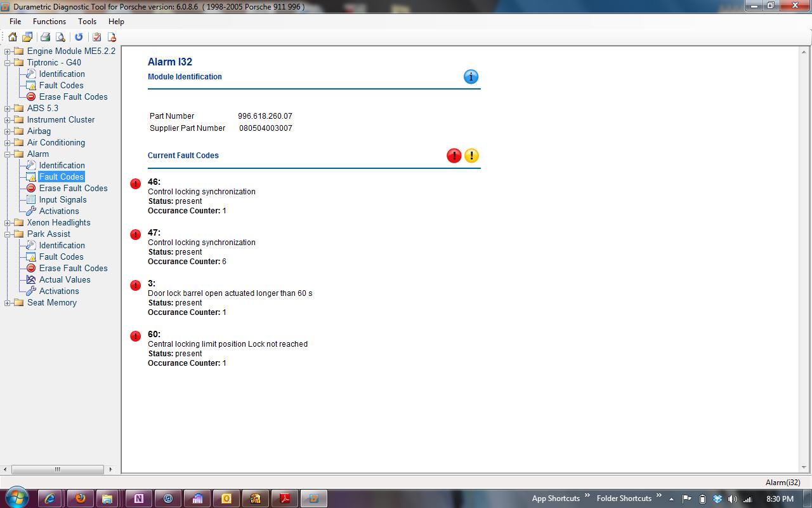Select Erase Fault Codes under Alarm
This screenshot has height=508, width=812.
pyautogui.click(x=73, y=188)
